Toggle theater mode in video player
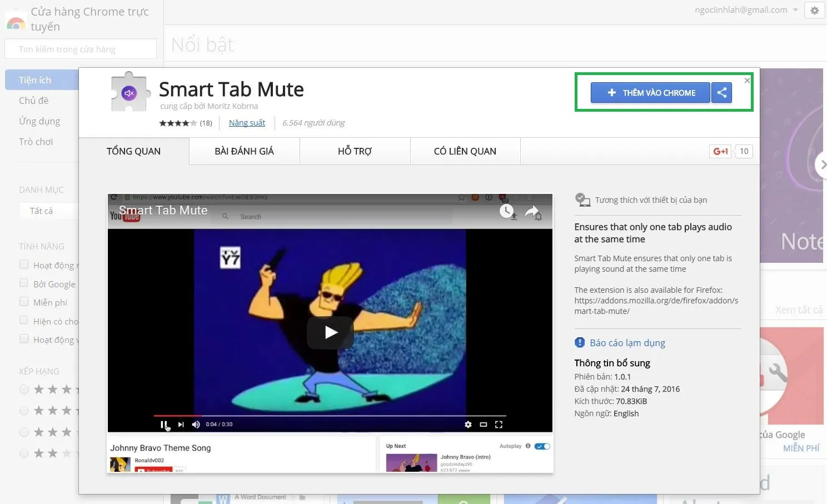 (x=484, y=424)
